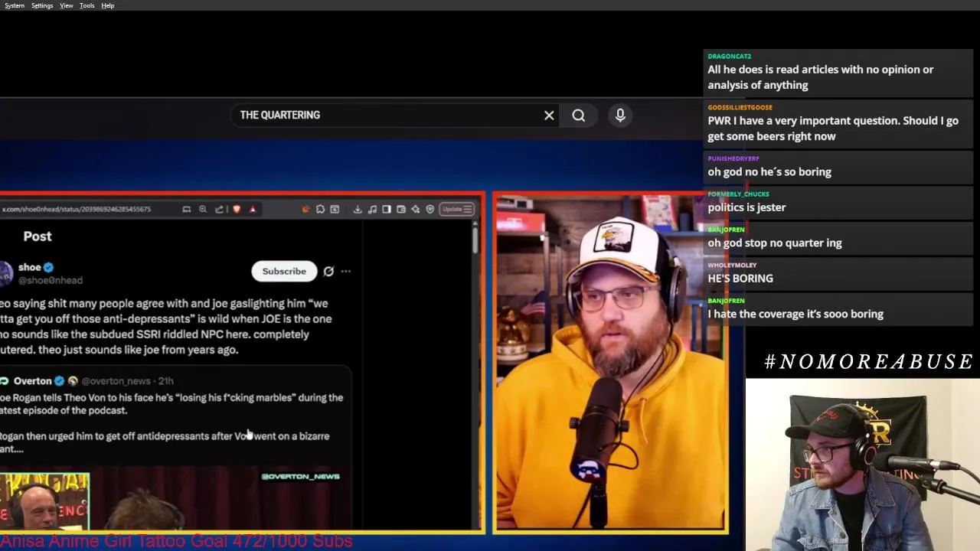Click the desktop screen icon in address bar
Viewport: 980px width, 551px height.
187,209
